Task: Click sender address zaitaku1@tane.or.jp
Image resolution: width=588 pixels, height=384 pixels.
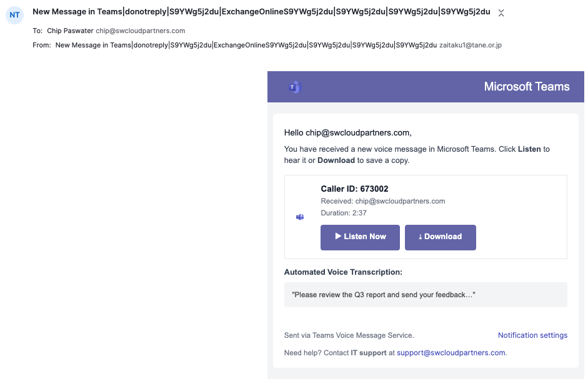Action: [x=471, y=45]
